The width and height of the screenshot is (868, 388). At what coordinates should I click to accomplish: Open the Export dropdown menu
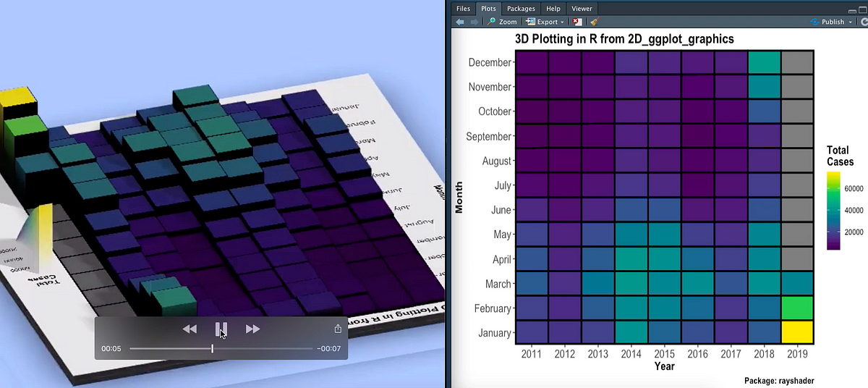coord(545,22)
